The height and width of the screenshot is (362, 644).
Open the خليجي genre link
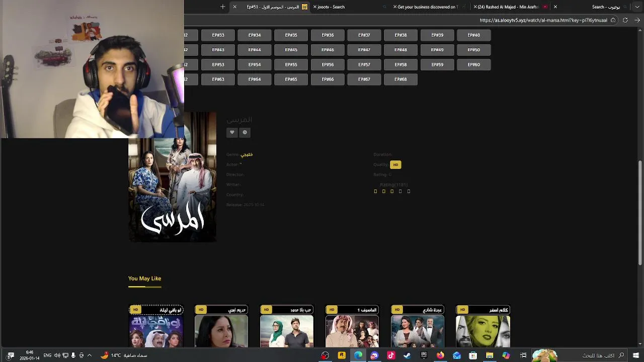[247, 154]
